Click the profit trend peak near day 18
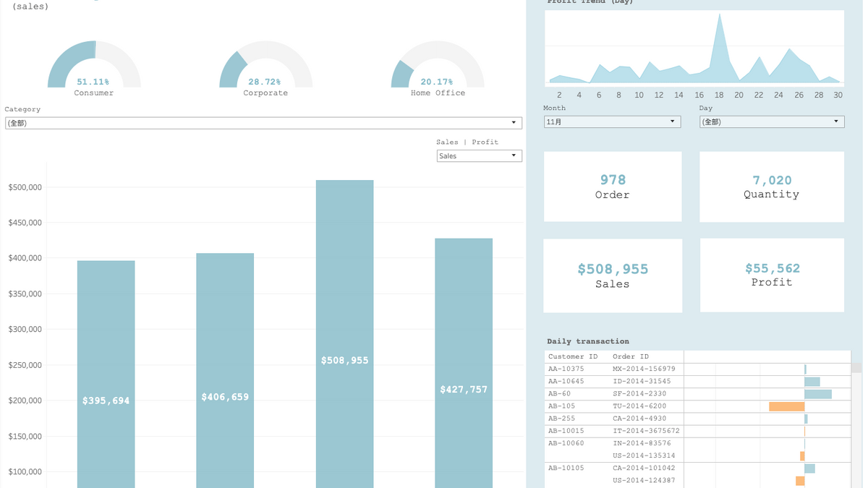This screenshot has width=868, height=488. [x=720, y=16]
